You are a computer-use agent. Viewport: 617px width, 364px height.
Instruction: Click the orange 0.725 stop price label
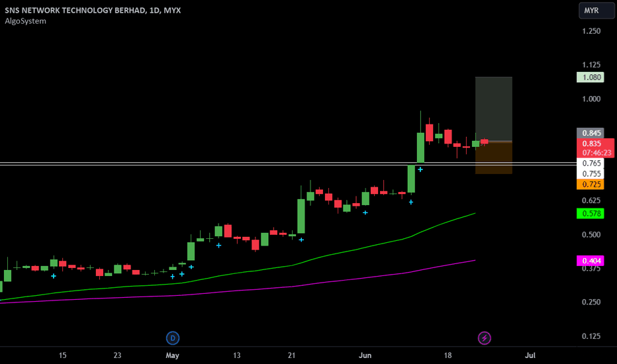(591, 185)
